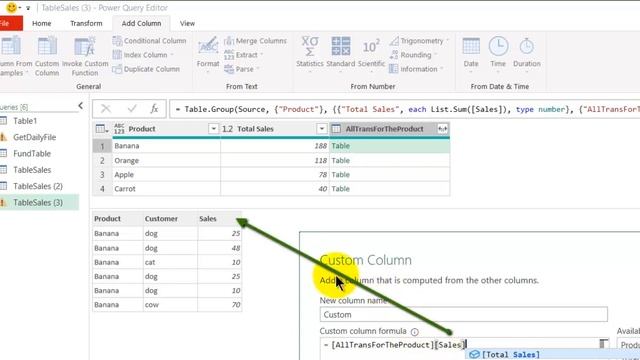Open the Index Column dropdown arrow
Viewport: 640px width, 360px height.
(172, 55)
